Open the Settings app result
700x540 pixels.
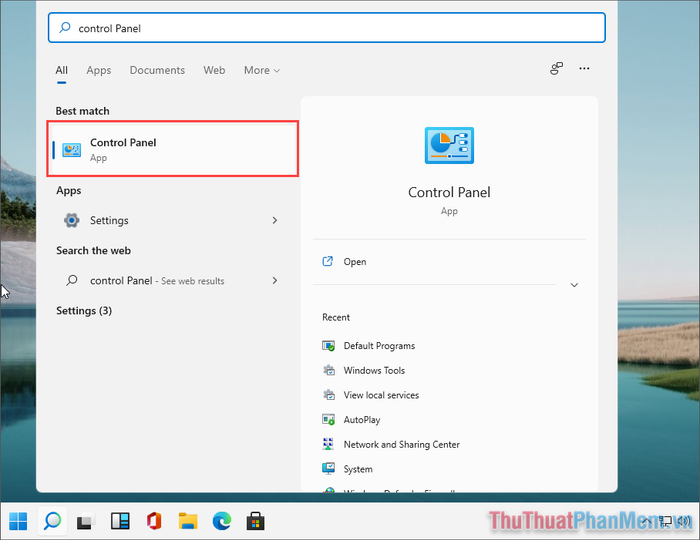pos(172,220)
